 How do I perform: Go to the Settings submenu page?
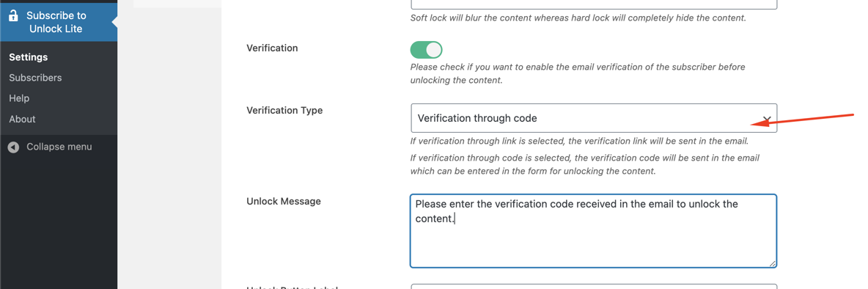29,57
